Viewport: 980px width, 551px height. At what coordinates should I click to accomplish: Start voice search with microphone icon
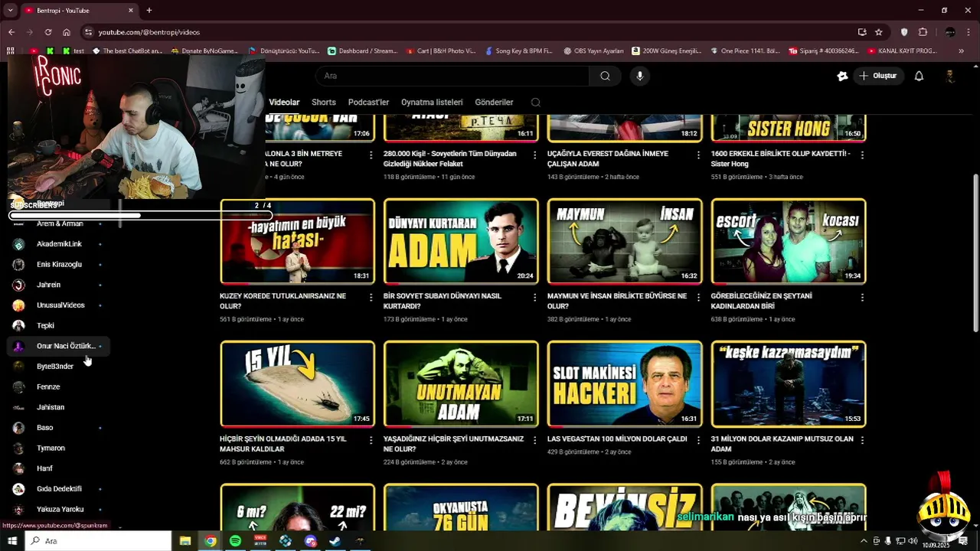point(639,76)
